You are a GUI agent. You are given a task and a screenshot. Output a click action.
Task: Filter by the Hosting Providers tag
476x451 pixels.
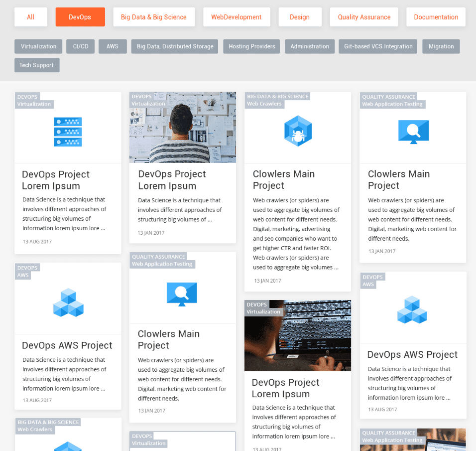click(x=251, y=46)
